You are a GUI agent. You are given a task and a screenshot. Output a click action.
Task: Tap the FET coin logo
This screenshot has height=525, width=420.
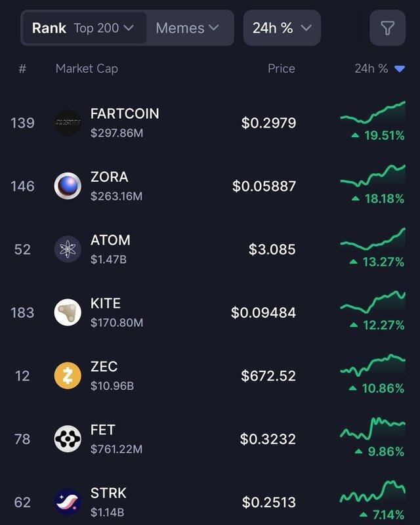(68, 439)
